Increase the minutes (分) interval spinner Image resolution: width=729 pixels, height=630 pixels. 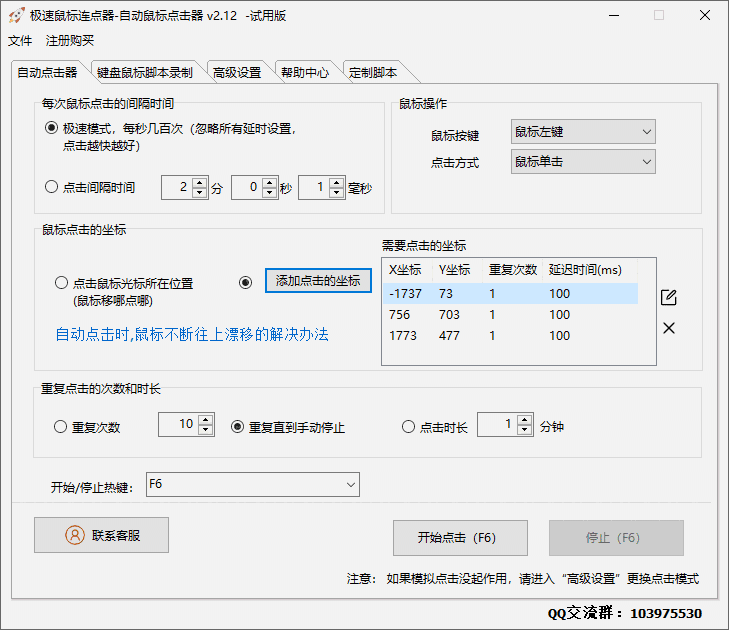tap(200, 182)
